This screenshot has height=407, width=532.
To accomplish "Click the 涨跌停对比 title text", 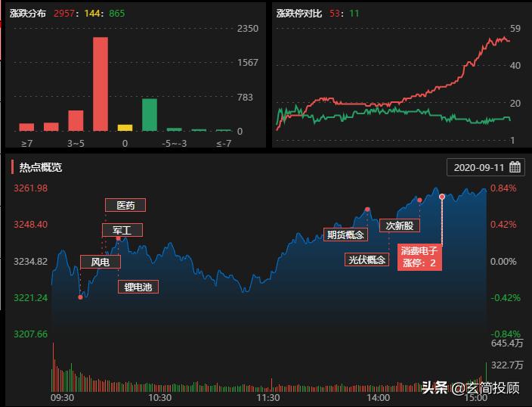I will coord(299,14).
